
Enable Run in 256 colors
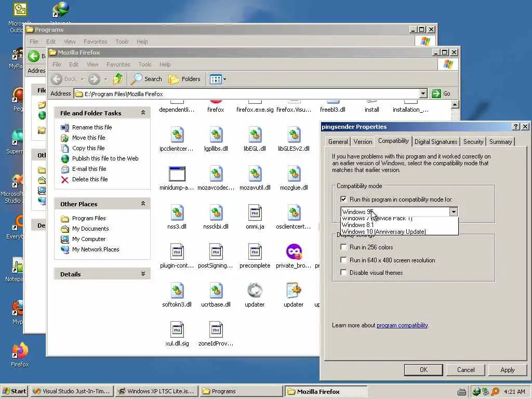pos(343,247)
